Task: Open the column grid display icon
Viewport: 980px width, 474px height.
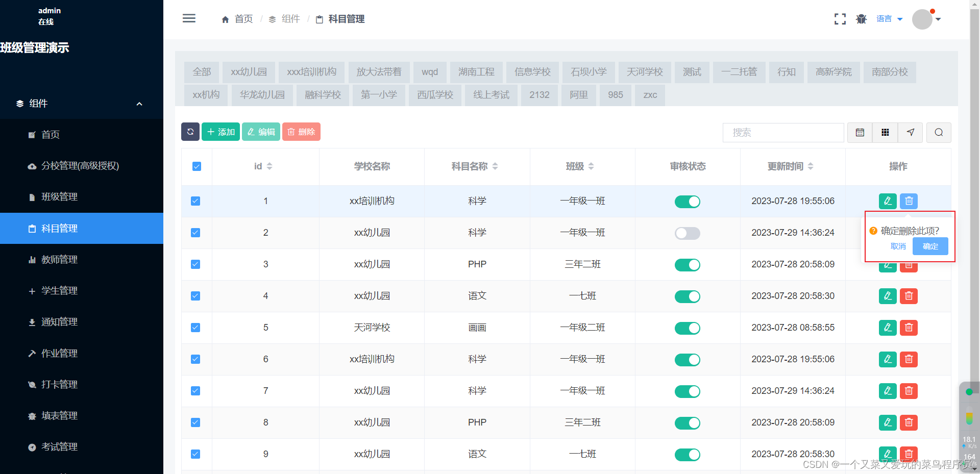Action: tap(885, 133)
